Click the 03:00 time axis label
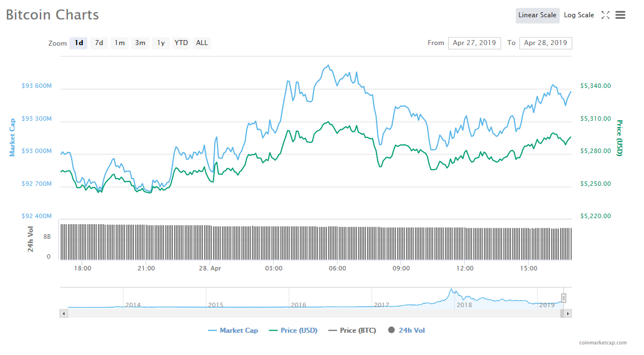644x355 pixels. click(274, 268)
